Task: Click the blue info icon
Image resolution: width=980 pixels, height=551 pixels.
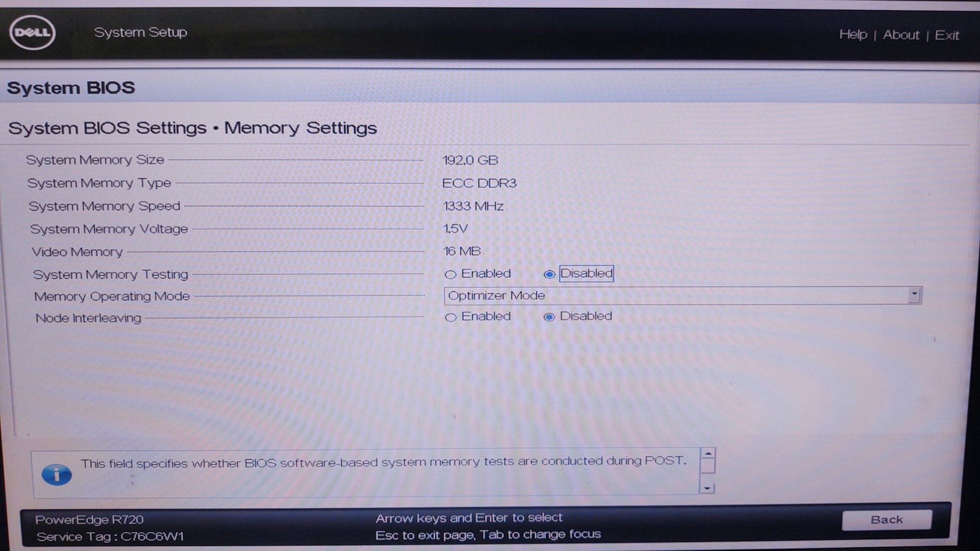Action: click(57, 475)
